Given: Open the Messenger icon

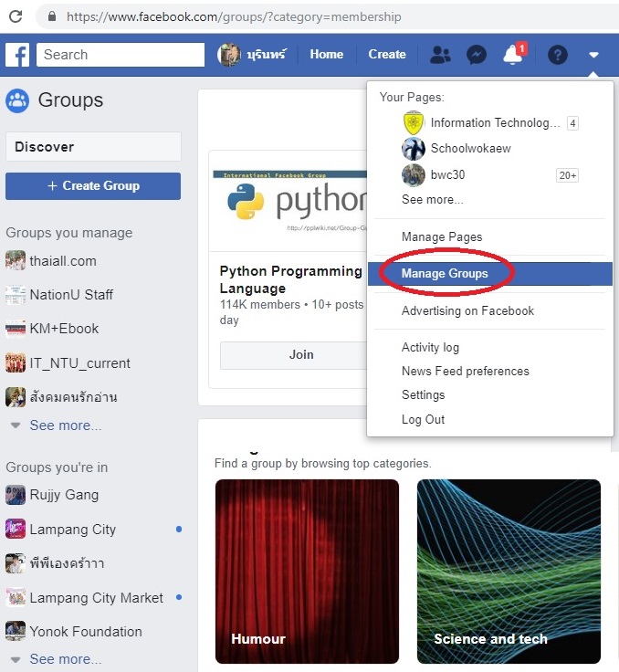Looking at the screenshot, I should [476, 55].
